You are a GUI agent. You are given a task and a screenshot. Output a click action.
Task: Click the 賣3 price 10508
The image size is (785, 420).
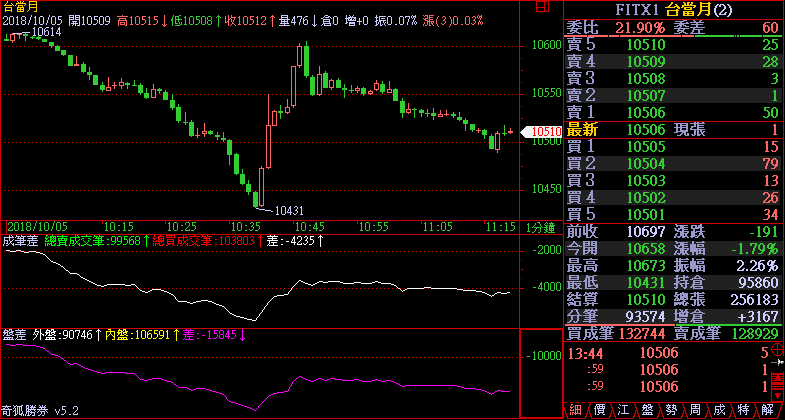(646, 79)
